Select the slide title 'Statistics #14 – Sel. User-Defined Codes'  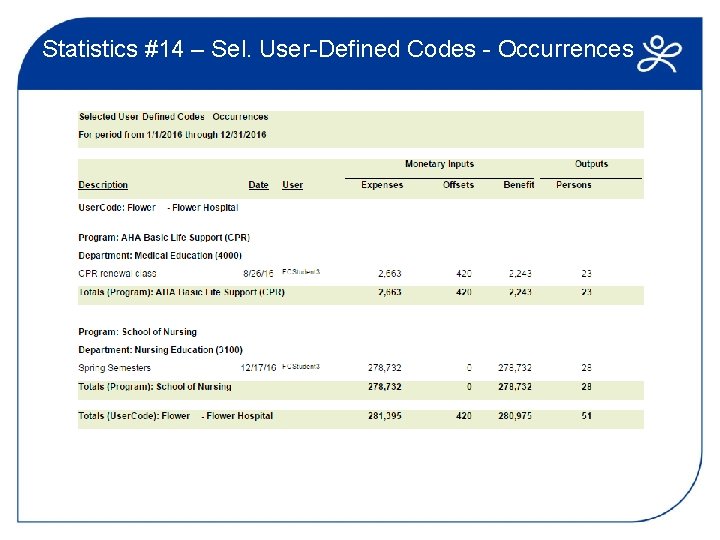[x=259, y=49]
